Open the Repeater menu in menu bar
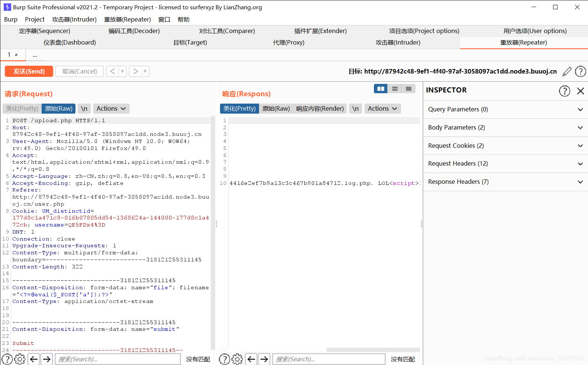588x365 pixels. click(x=127, y=19)
